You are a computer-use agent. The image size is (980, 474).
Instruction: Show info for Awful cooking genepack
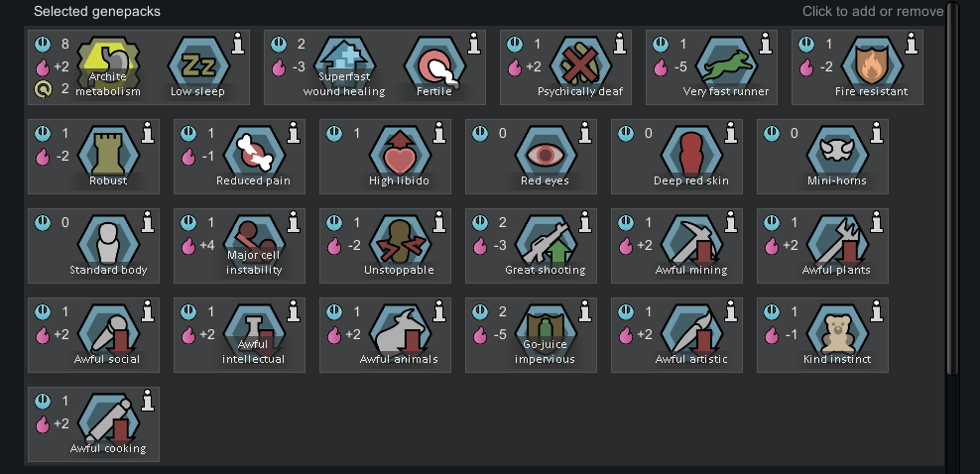pos(148,401)
